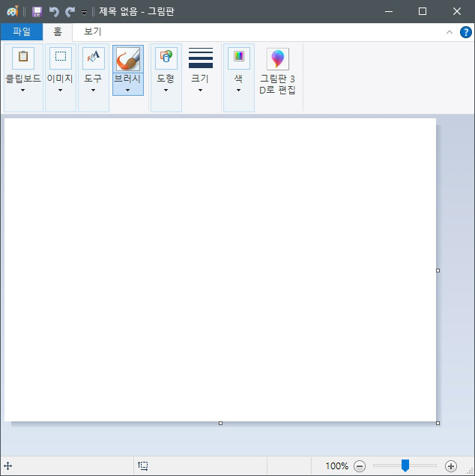Click the 100% zoom level text
Viewport: 475px width, 476px height.
pos(336,466)
